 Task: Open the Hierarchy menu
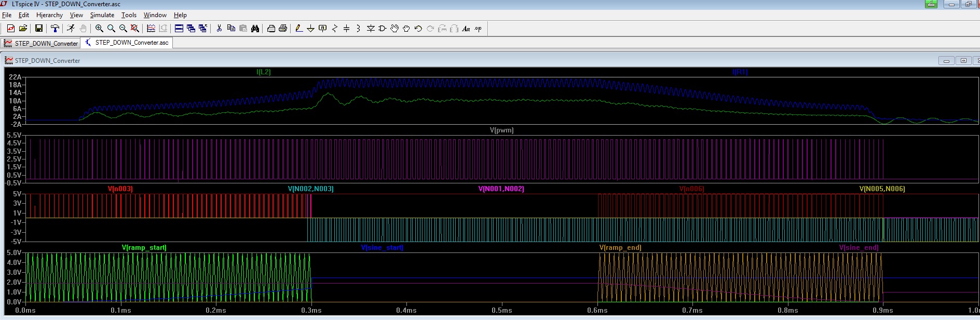point(49,15)
